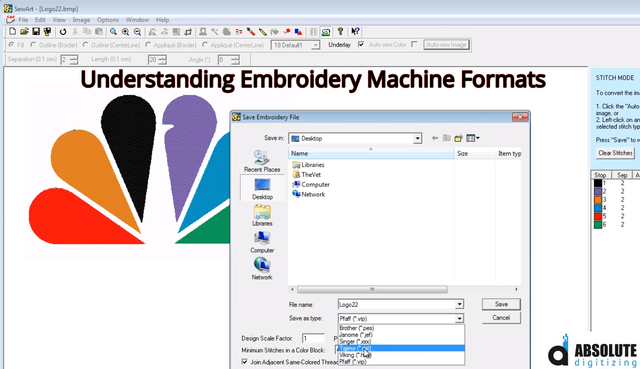Open the Image menu
Screen dimensions: 640x369
click(x=81, y=20)
